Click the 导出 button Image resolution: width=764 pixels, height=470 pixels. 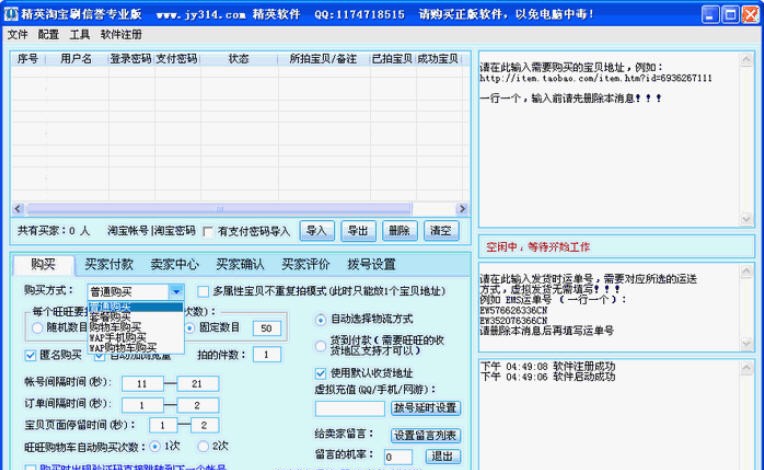(x=358, y=231)
